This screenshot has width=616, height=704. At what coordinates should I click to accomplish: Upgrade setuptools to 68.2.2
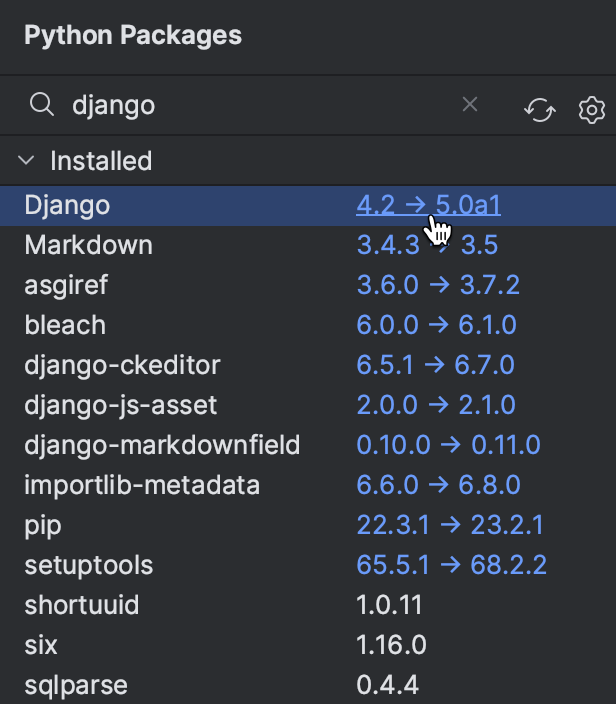point(451,566)
